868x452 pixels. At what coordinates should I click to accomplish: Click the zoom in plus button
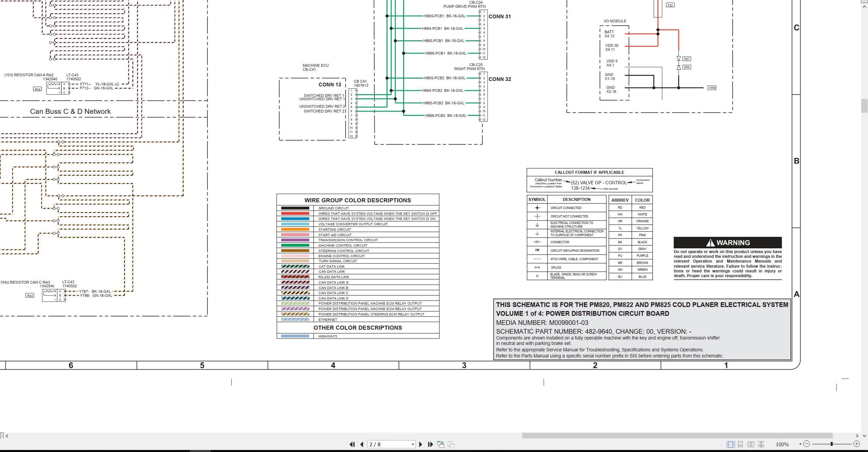point(856,444)
